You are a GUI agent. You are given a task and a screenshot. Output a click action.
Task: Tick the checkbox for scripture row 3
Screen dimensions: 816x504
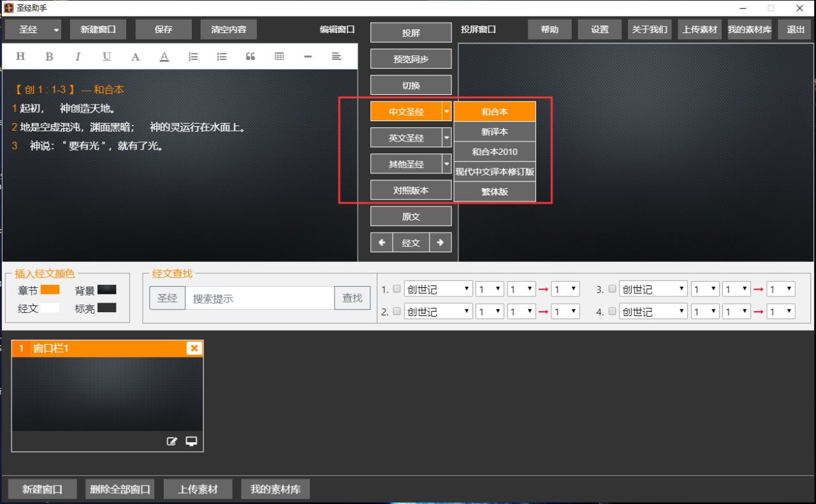click(x=612, y=289)
